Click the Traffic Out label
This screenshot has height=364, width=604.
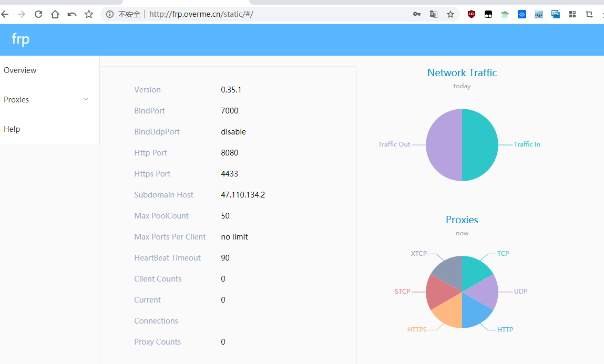point(394,144)
